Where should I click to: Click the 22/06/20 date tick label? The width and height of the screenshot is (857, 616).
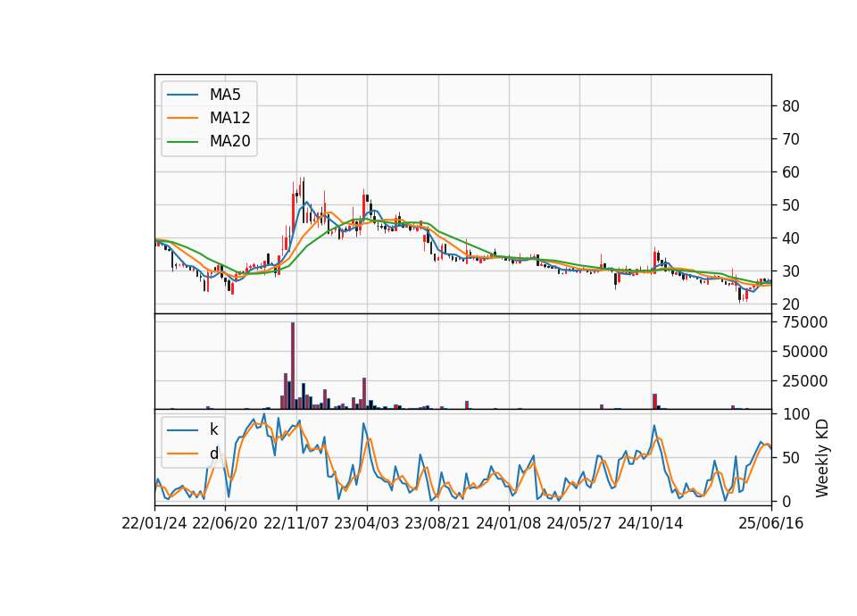coord(225,524)
